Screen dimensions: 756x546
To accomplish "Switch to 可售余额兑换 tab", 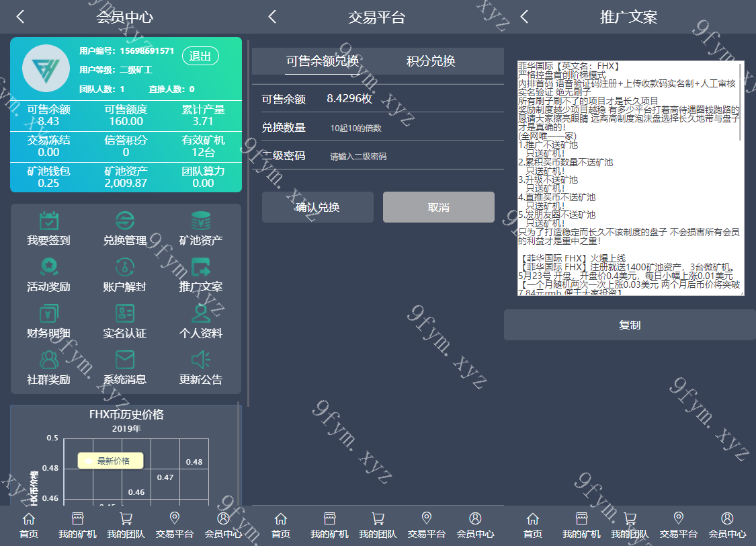I will (x=323, y=61).
